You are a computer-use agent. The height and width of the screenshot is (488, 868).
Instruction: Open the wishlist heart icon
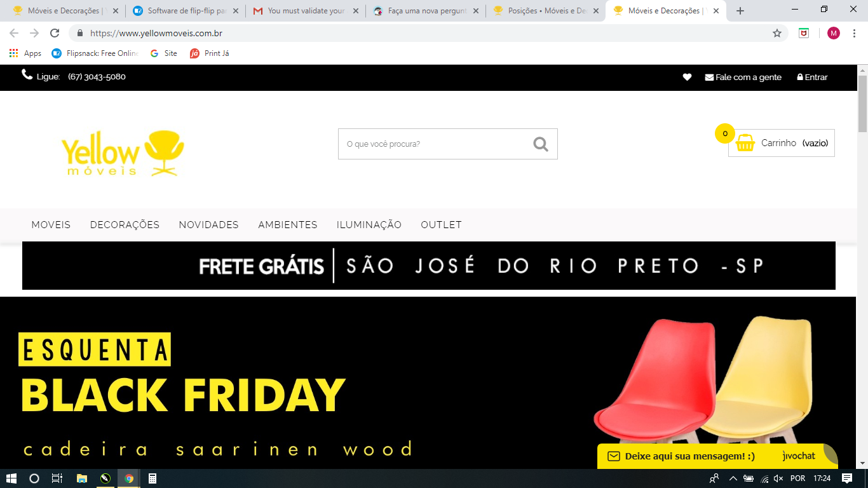687,77
